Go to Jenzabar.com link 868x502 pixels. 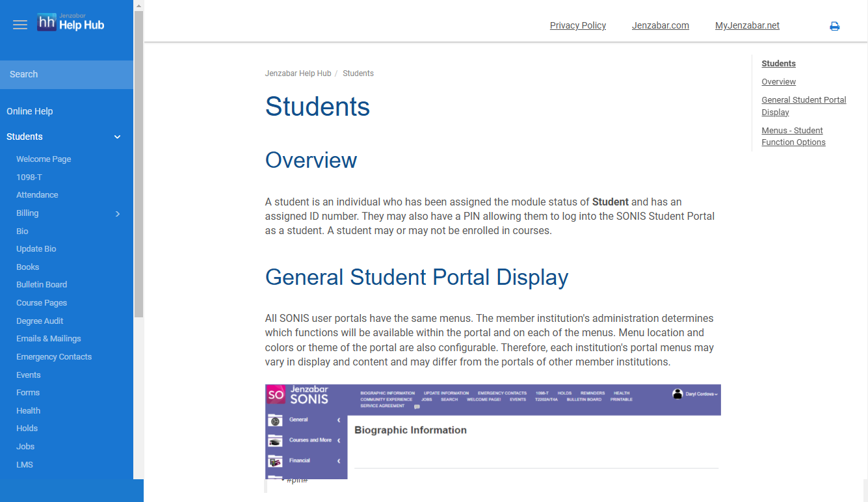(x=660, y=25)
